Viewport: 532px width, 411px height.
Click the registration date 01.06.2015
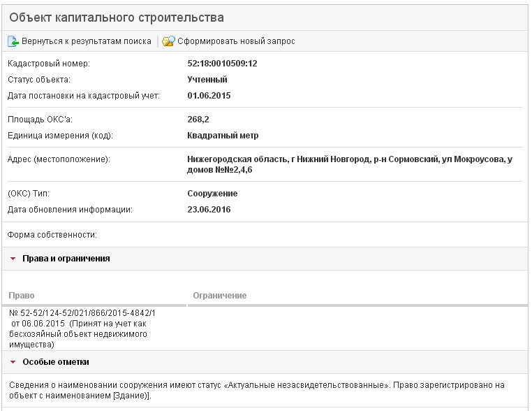click(x=209, y=95)
